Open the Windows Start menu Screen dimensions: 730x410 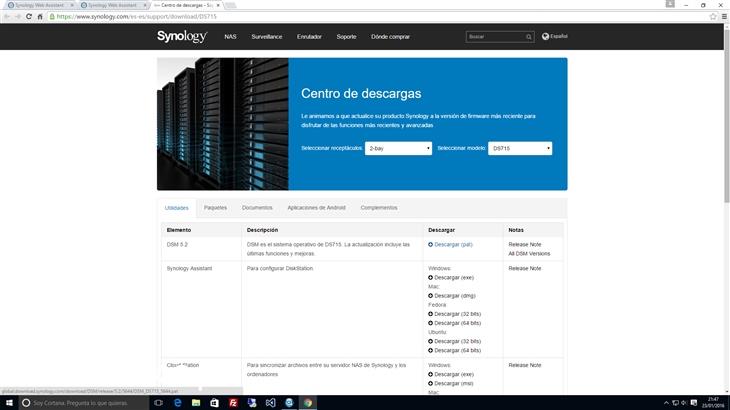(x=9, y=402)
